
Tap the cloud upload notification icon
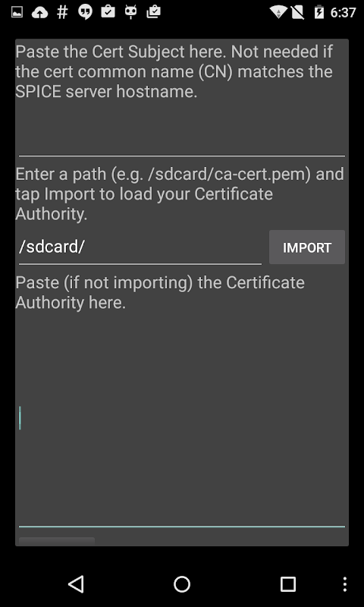click(x=39, y=12)
